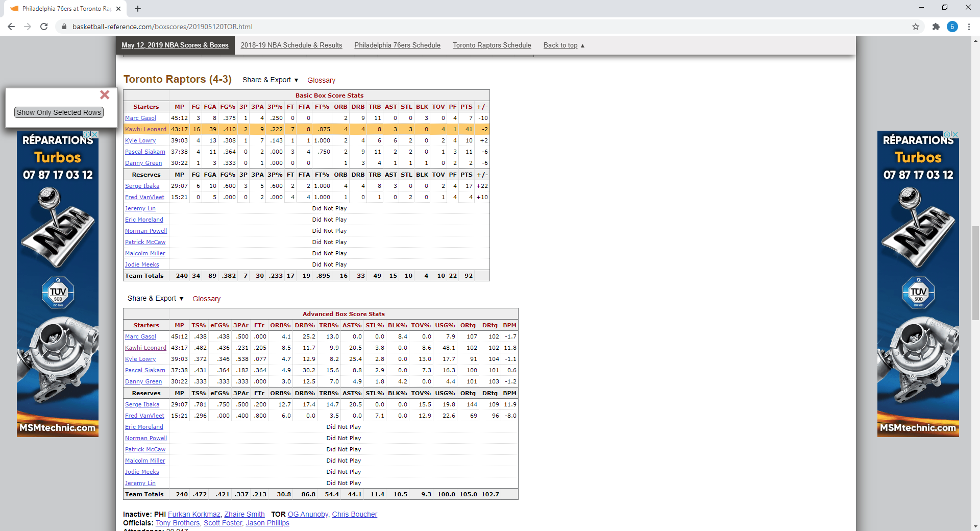
Task: Sort advanced starters table by TS%
Action: coord(199,325)
